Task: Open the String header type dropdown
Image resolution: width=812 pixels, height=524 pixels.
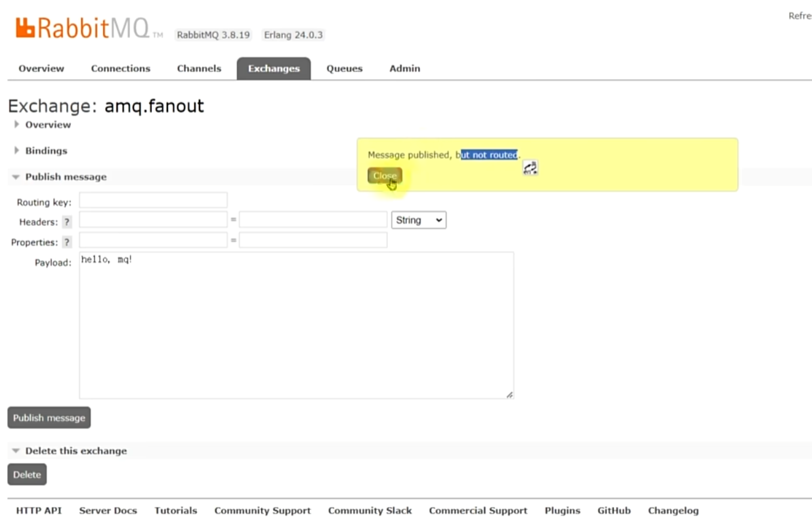Action: [419, 220]
